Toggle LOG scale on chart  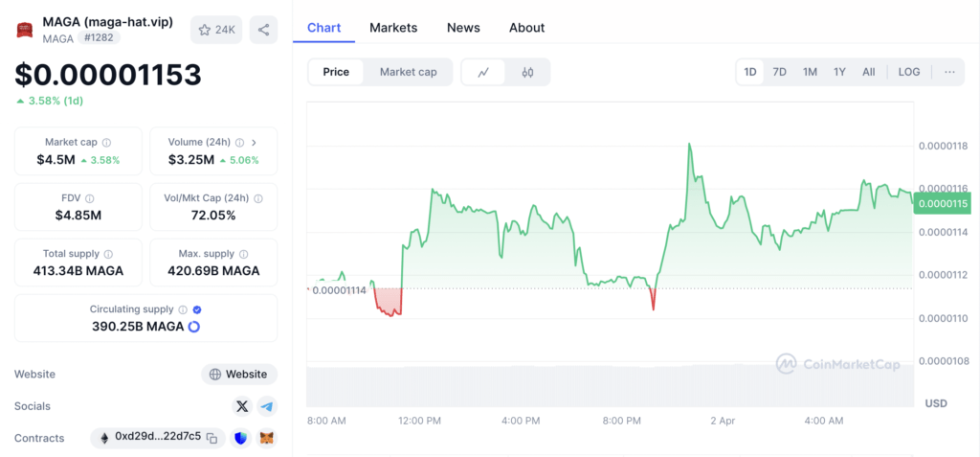[x=909, y=72]
